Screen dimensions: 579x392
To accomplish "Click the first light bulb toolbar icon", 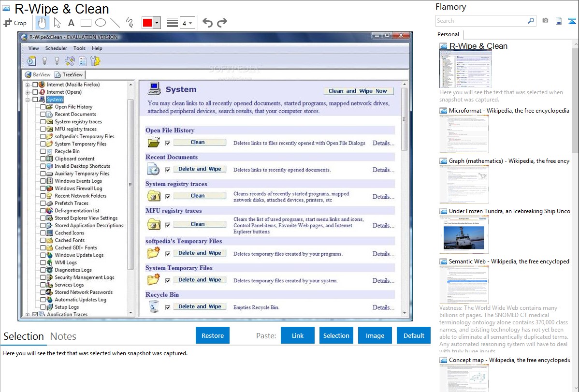I will [x=44, y=61].
